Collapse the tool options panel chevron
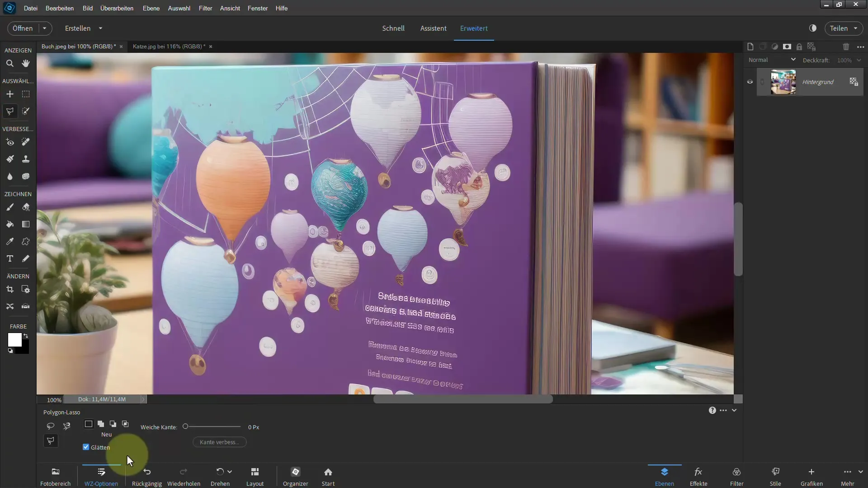The width and height of the screenshot is (868, 488). [734, 410]
